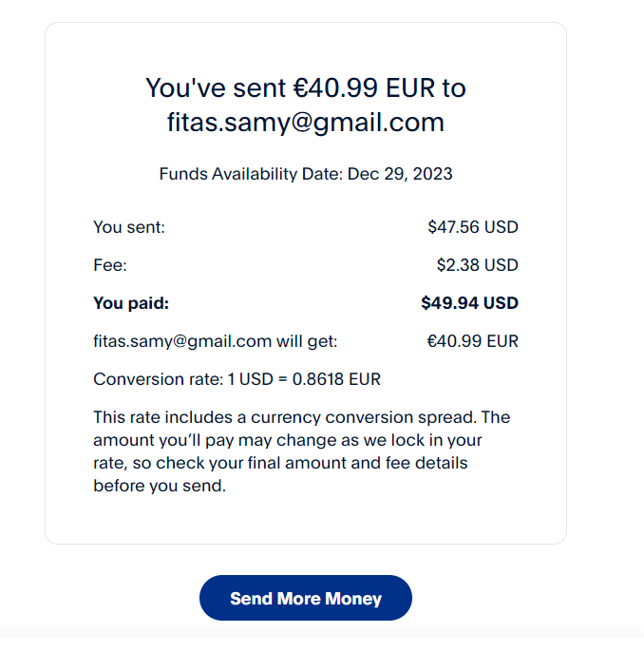Click the "Conversion rate:" label text

coord(158,379)
